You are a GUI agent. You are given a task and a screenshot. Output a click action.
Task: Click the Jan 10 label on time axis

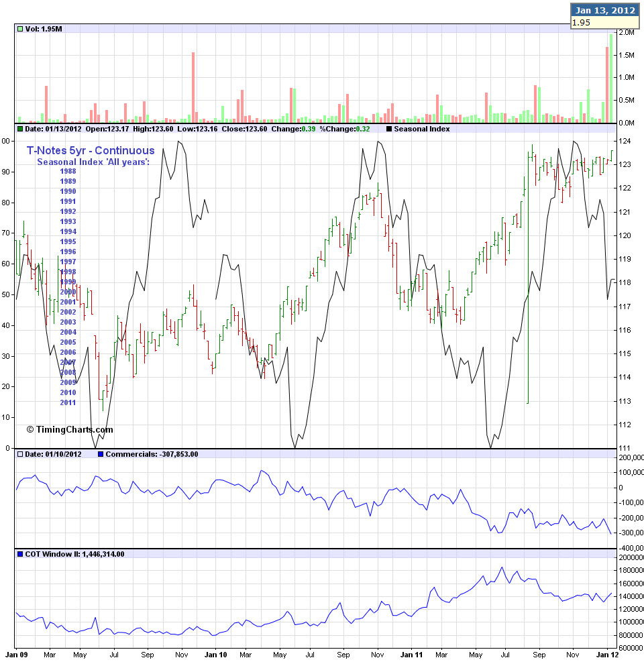[x=216, y=653]
